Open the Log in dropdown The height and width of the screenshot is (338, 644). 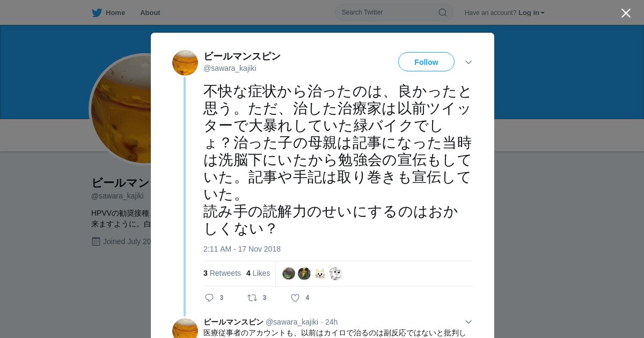click(531, 13)
